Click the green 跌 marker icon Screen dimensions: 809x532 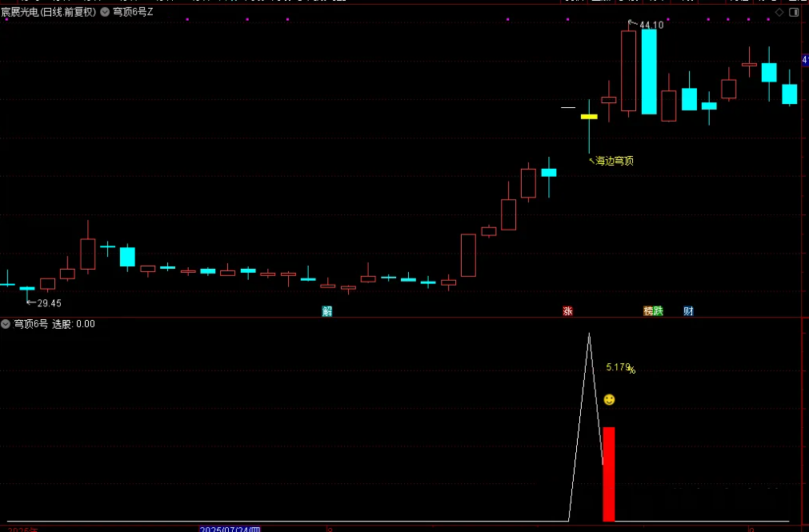[658, 311]
